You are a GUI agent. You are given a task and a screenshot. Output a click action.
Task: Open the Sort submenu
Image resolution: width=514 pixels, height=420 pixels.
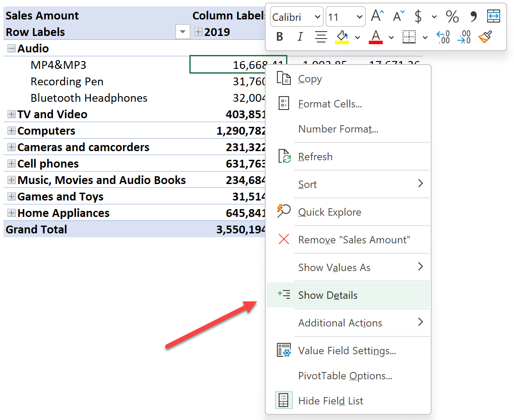(x=308, y=184)
